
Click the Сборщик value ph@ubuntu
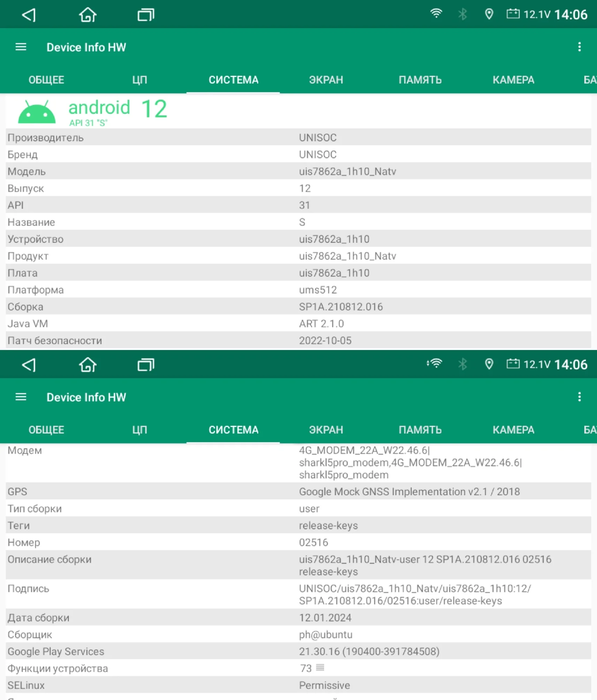pyautogui.click(x=325, y=635)
